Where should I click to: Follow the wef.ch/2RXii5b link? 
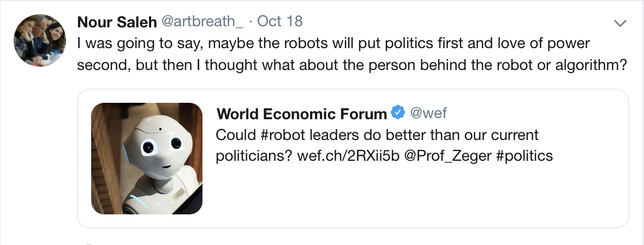coord(347,155)
